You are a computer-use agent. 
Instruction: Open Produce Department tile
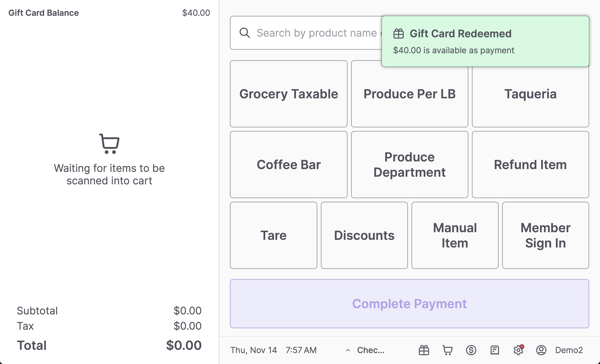coord(410,165)
